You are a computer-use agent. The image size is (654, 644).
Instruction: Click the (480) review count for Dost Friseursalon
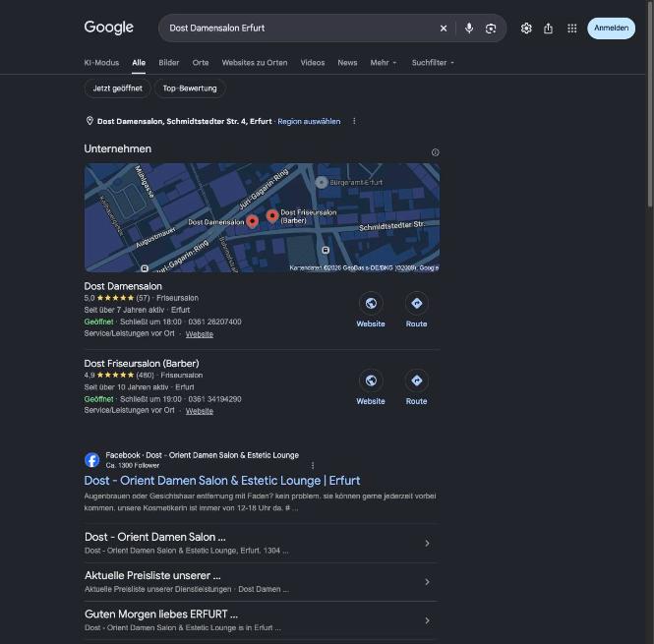click(145, 375)
